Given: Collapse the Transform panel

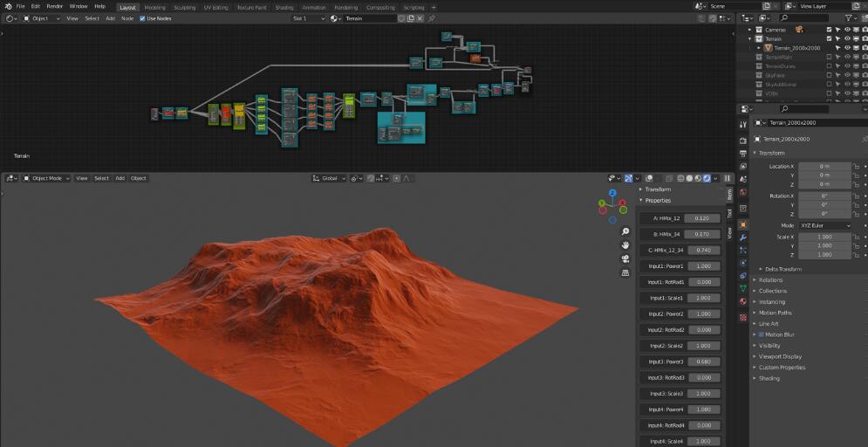Looking at the screenshot, I should [x=771, y=153].
